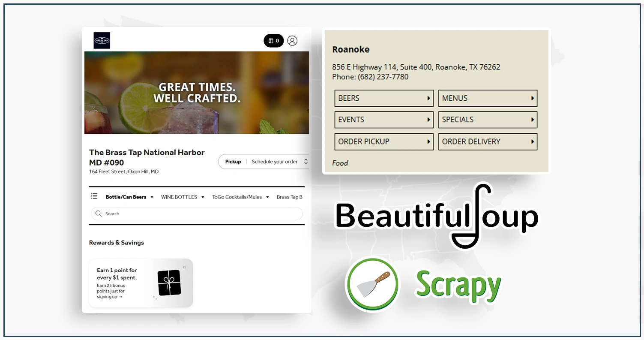Expand the WINE BOTTLES category dropdown
The height and width of the screenshot is (340, 644).
(x=183, y=197)
